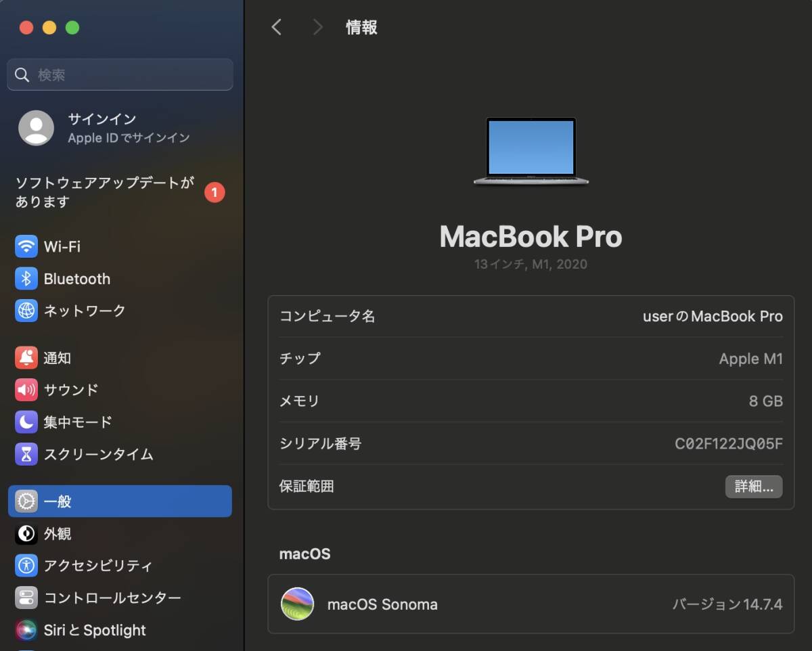Click the 13インチ, M1, 2020 subtitle
The height and width of the screenshot is (651, 812).
click(531, 265)
